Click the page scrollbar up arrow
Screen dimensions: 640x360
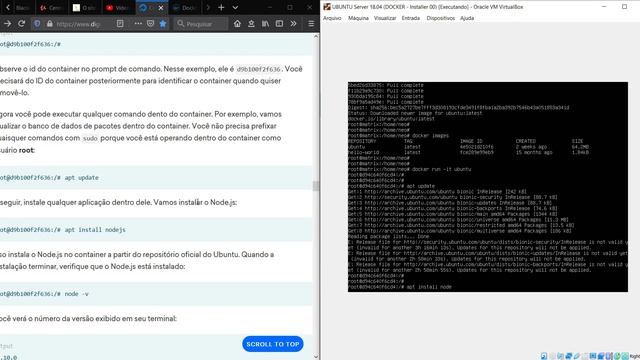point(316,36)
